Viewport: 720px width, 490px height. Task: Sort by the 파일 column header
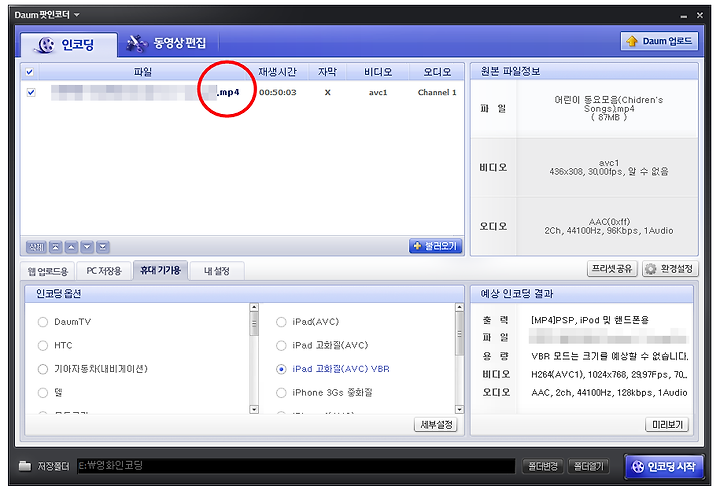(x=143, y=72)
